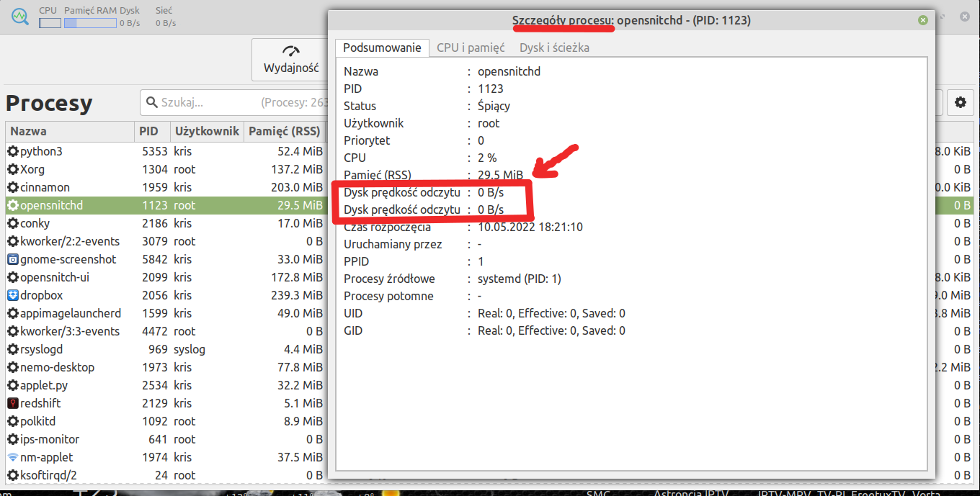Screen dimensions: 980x496
Task: Close the process details dialog
Action: (922, 20)
